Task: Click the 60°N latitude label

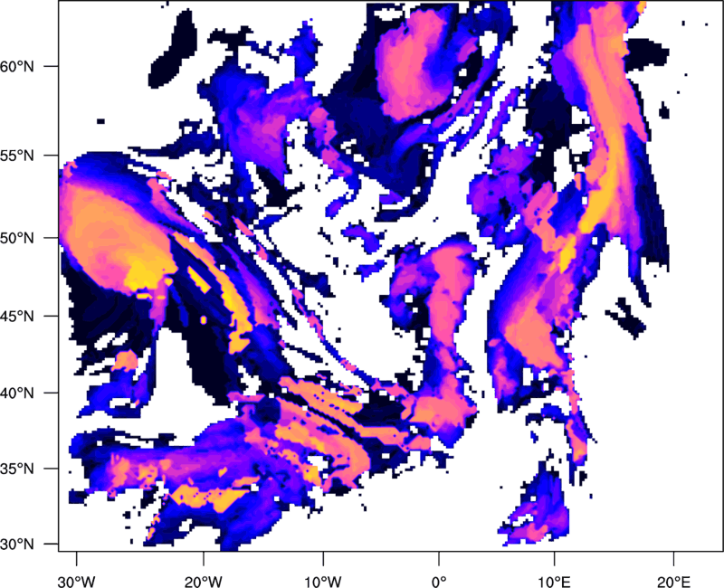Action: [17, 66]
